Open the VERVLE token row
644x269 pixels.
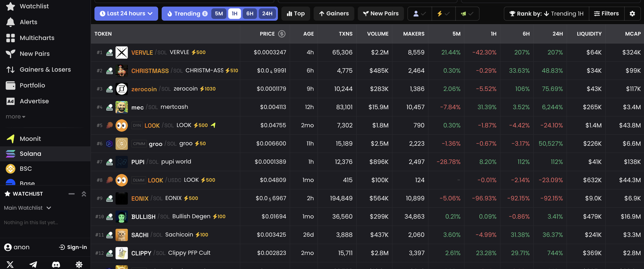142,53
